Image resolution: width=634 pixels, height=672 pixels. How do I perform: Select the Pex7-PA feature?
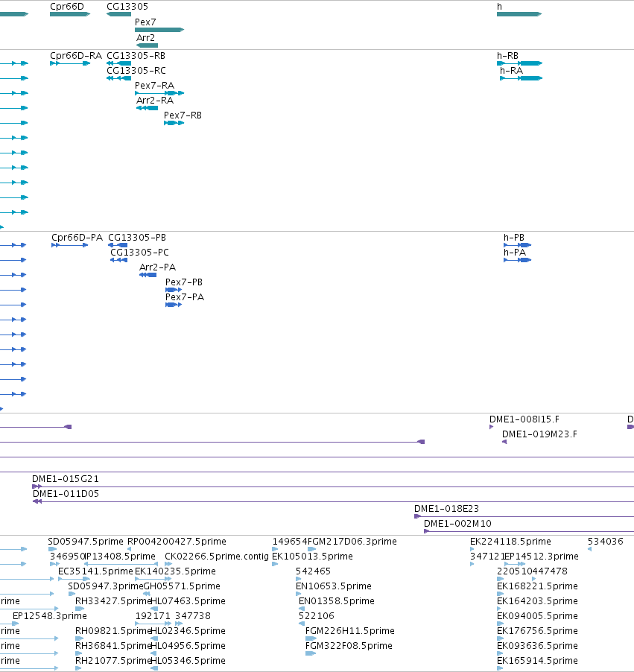(174, 305)
